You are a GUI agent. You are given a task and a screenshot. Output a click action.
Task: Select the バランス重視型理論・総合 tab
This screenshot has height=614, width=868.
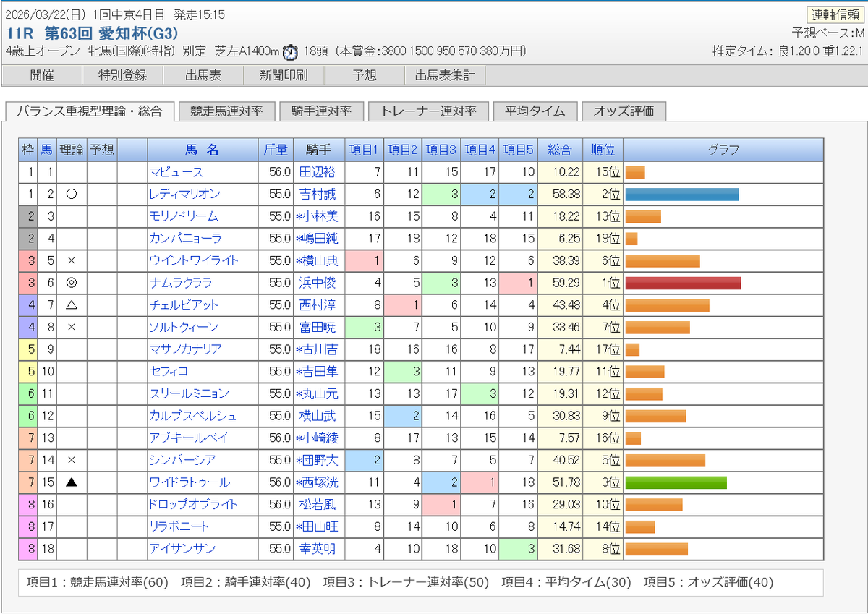(x=90, y=111)
